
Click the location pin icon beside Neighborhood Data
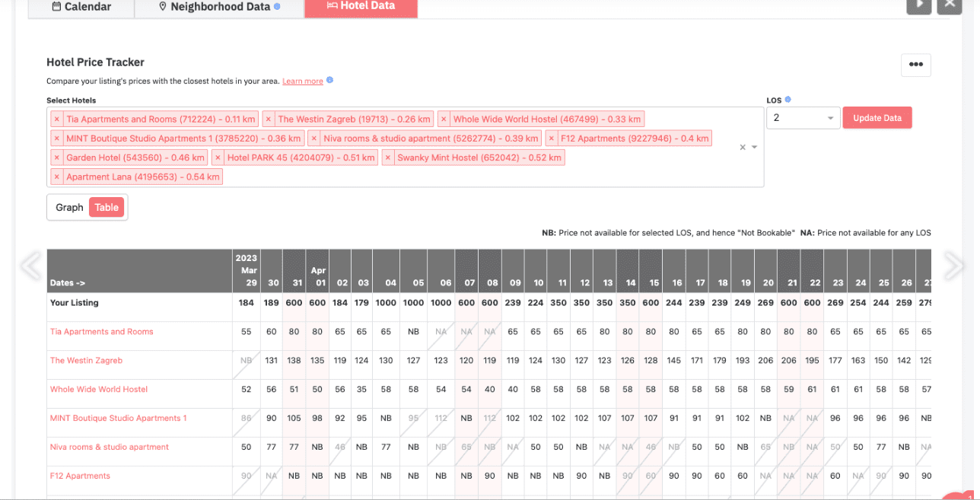163,6
